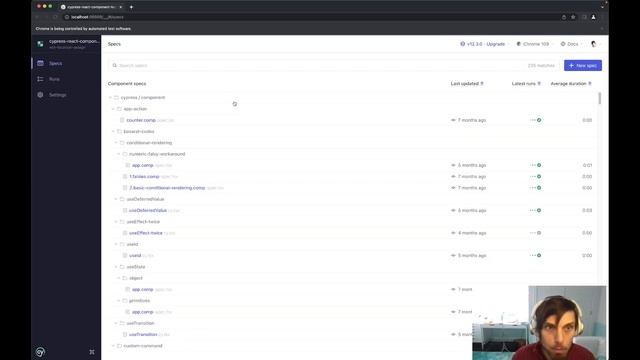Collapse the useDeferredValue folder
The height and width of the screenshot is (360, 640).
[116, 199]
